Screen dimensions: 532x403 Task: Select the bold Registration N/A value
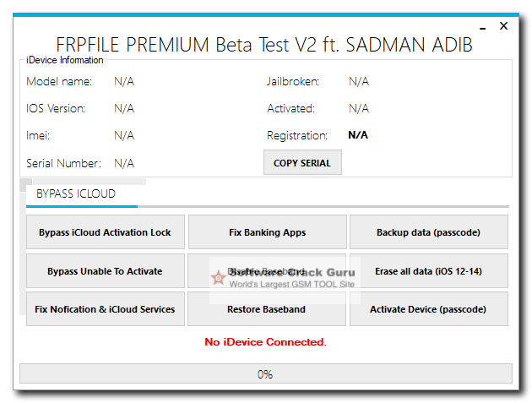(358, 135)
